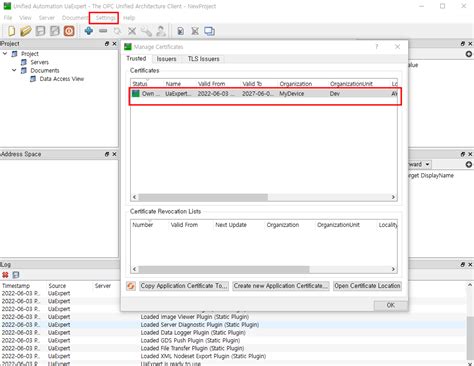Click the wrench toolbar icon

click(x=146, y=31)
